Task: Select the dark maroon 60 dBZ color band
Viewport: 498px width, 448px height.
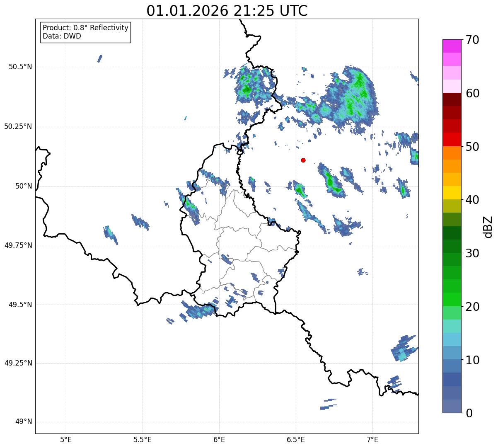Action: click(x=452, y=99)
